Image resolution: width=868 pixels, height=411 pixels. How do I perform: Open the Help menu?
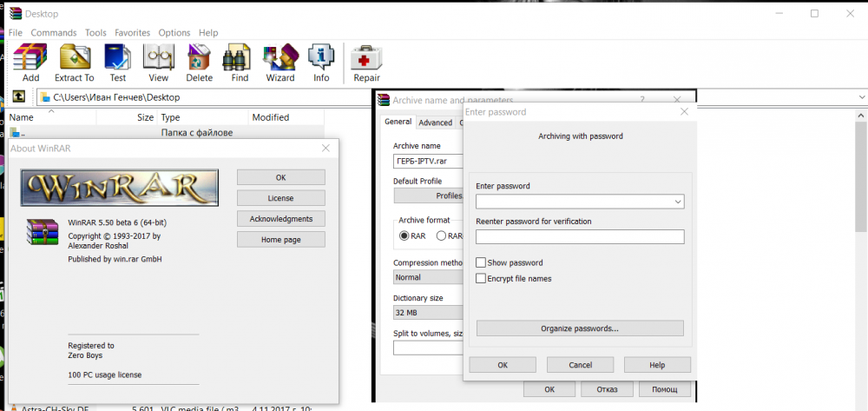[x=208, y=33]
